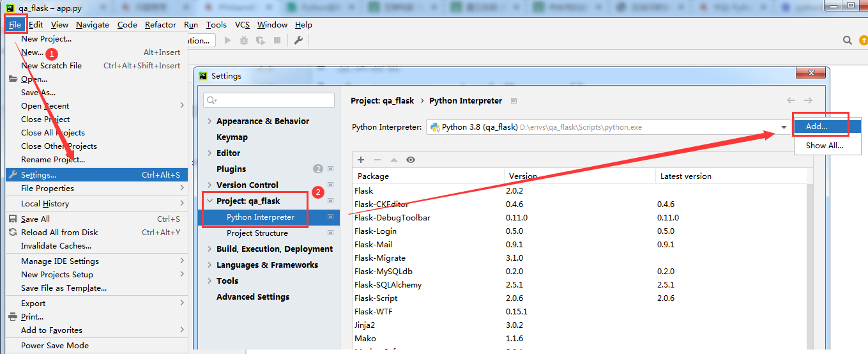Open the Edit menu
Image resolution: width=868 pixels, height=354 pixels.
[36, 24]
